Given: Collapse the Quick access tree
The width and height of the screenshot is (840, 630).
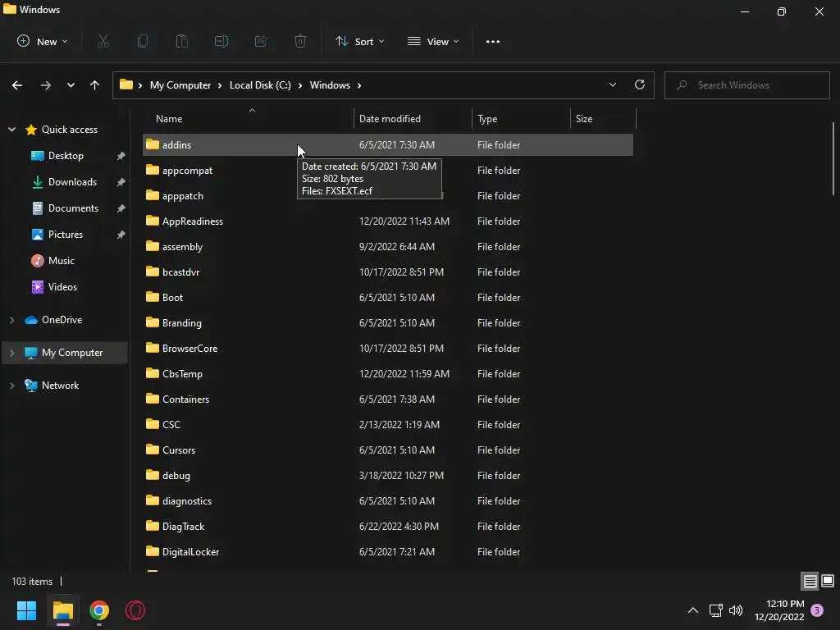Looking at the screenshot, I should pos(11,129).
